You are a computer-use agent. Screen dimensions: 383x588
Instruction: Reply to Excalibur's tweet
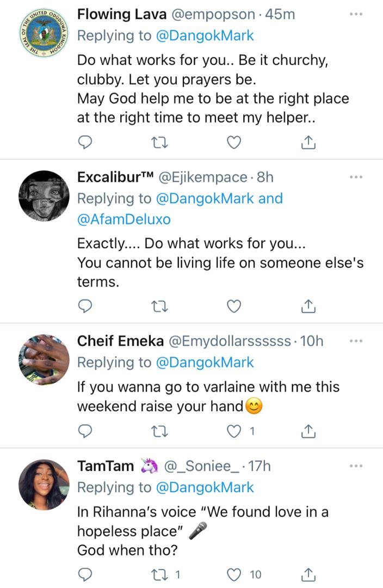click(x=84, y=307)
